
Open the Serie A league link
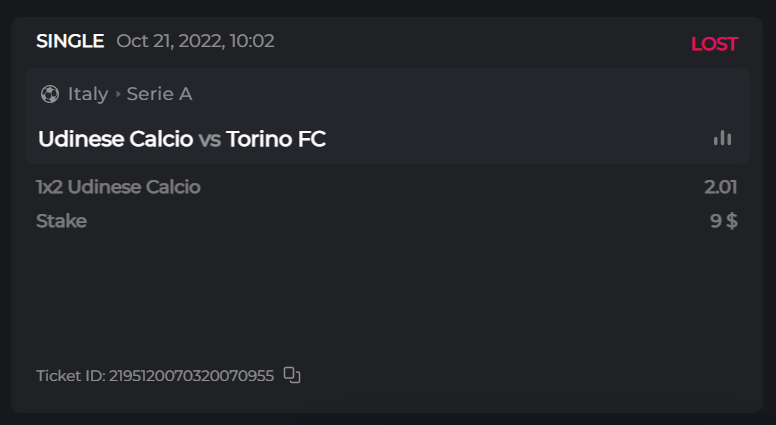click(x=159, y=94)
